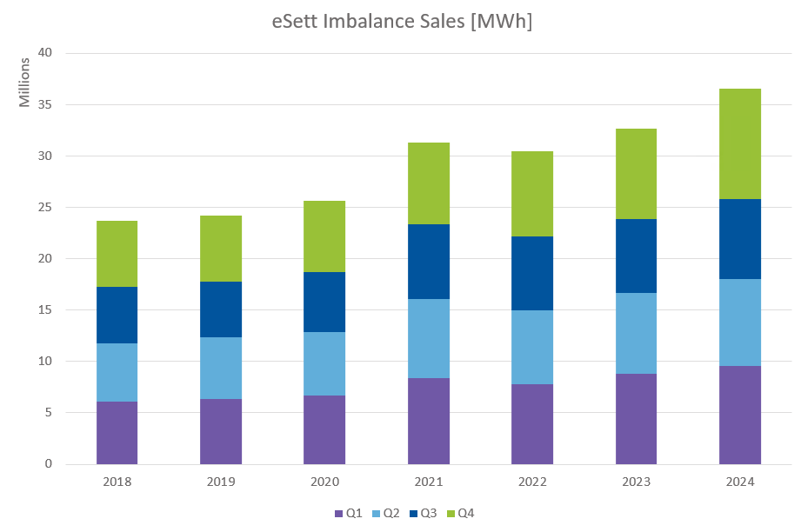Select the 'Q1' legend label
This screenshot has height=532, width=801.
(354, 513)
